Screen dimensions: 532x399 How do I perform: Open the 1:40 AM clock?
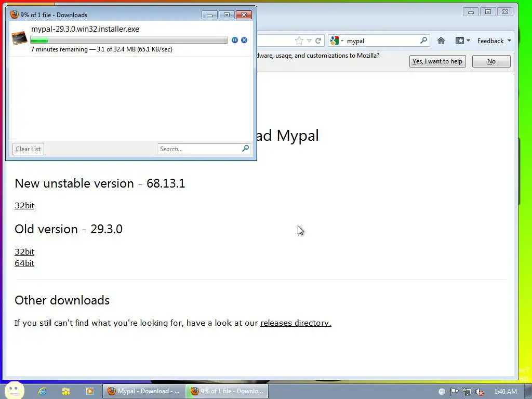(x=506, y=392)
